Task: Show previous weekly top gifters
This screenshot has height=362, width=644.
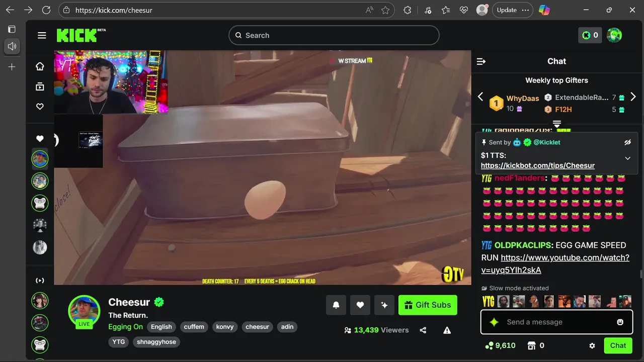Action: pyautogui.click(x=480, y=97)
